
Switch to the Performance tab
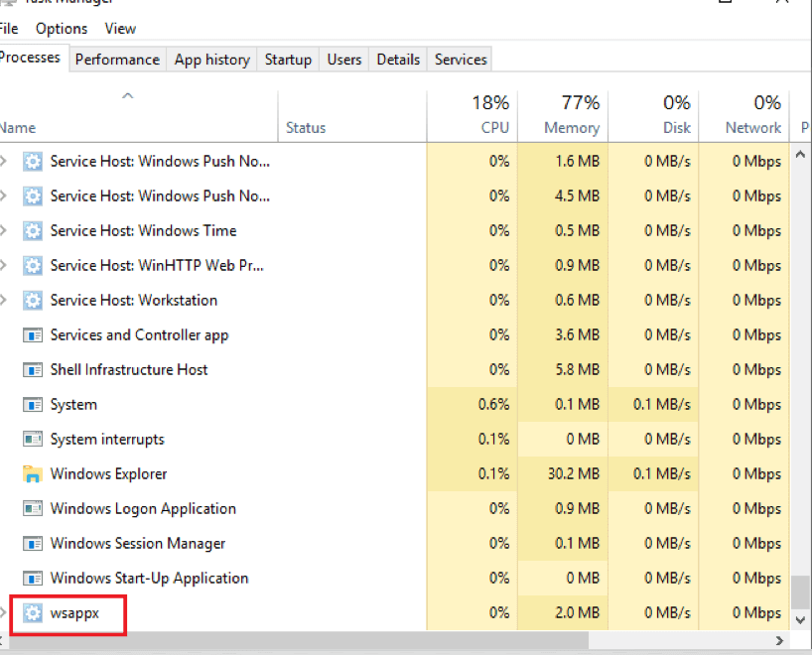117,60
